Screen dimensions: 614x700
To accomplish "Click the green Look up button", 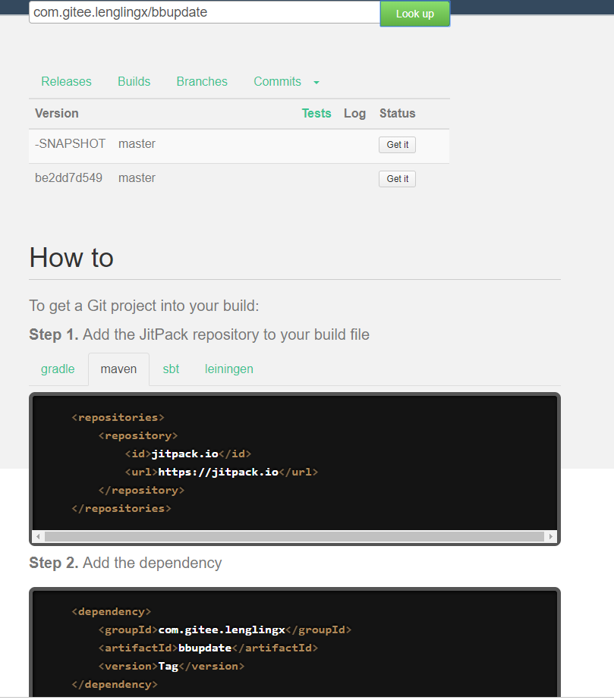I will pyautogui.click(x=414, y=14).
